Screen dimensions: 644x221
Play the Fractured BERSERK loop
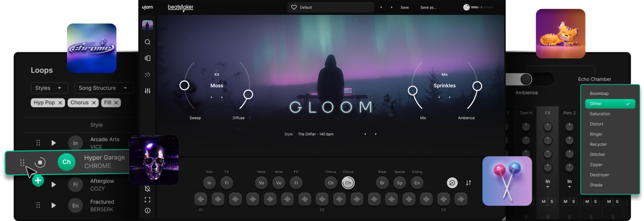(54, 205)
